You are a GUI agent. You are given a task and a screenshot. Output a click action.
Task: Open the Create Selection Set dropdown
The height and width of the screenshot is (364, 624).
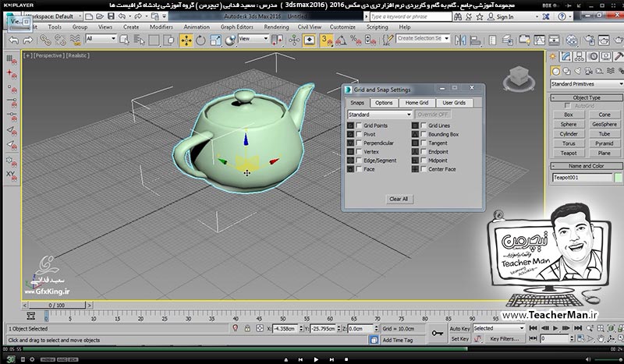click(423, 39)
